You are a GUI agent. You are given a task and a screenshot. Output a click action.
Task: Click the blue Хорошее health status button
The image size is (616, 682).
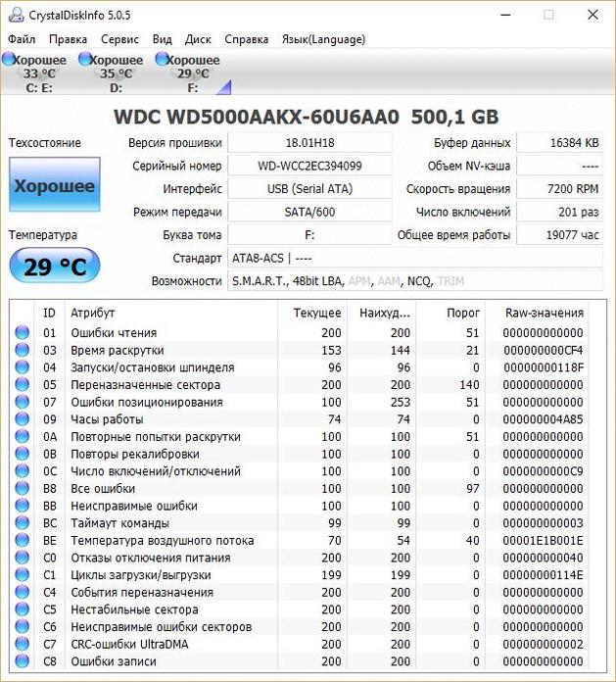(x=55, y=185)
